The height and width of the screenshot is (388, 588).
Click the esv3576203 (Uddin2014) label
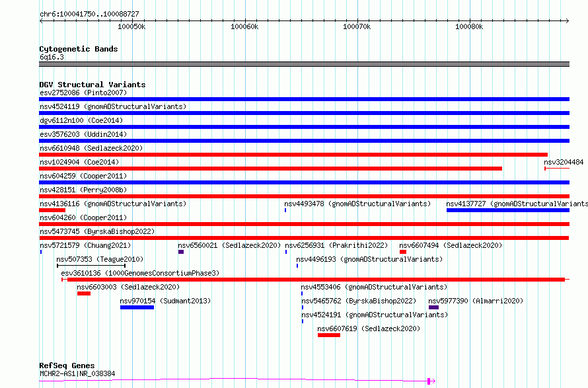click(83, 134)
